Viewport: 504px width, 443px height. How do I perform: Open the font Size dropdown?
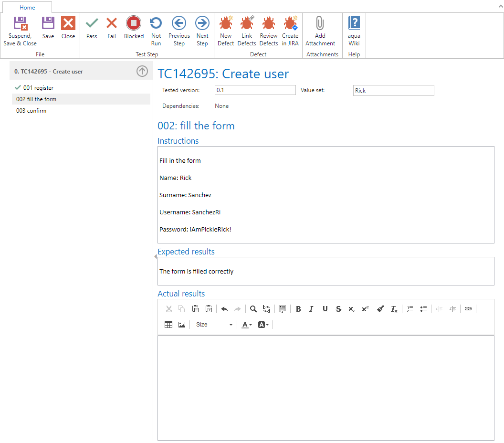[214, 325]
